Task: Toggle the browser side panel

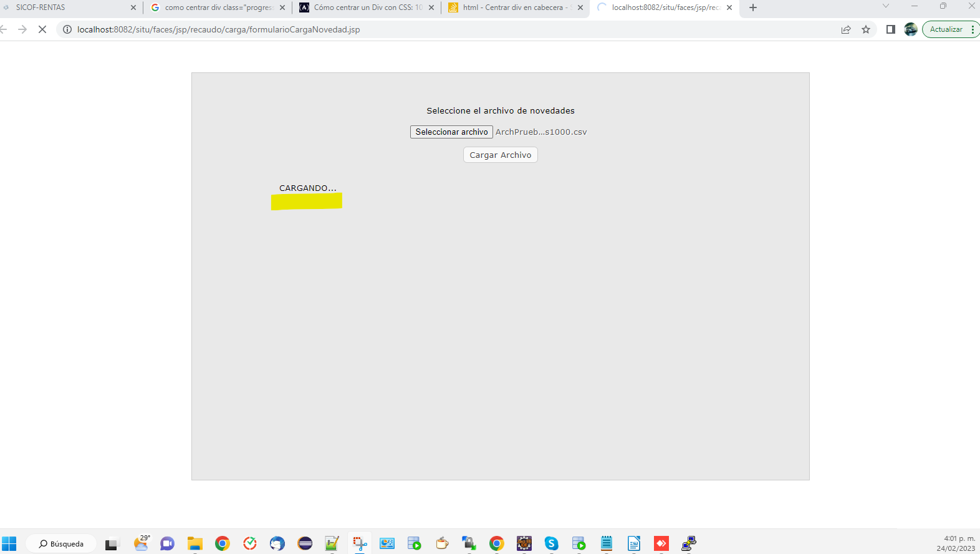Action: [890, 29]
